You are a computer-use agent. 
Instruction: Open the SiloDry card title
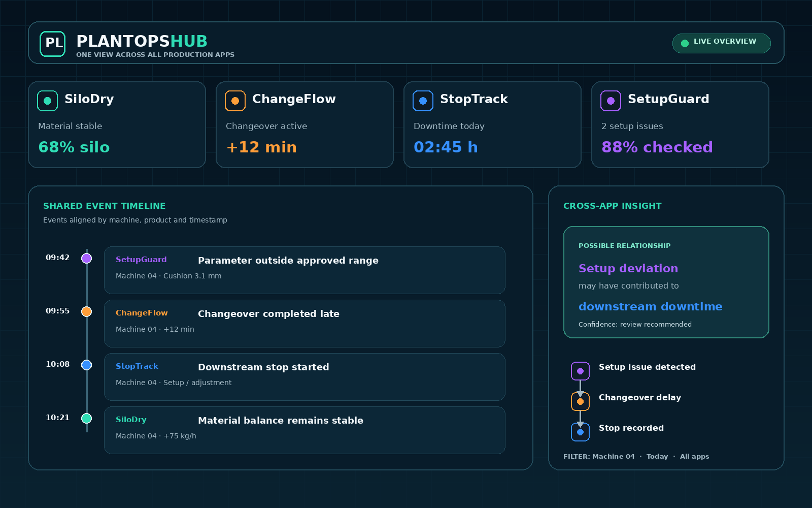pos(89,99)
